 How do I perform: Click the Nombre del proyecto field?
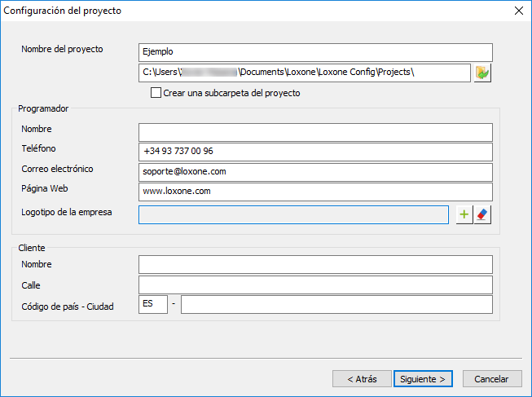[315, 52]
